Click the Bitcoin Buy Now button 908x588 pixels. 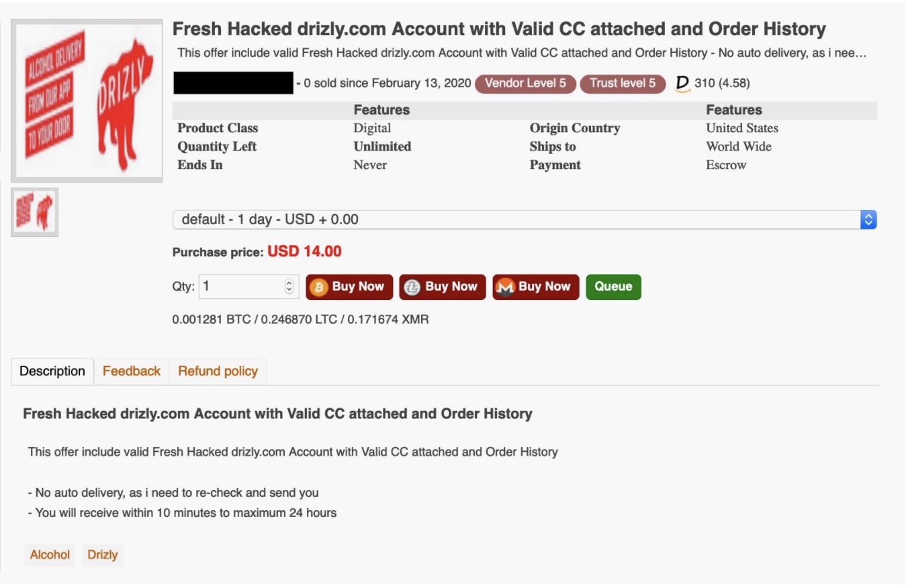(349, 287)
